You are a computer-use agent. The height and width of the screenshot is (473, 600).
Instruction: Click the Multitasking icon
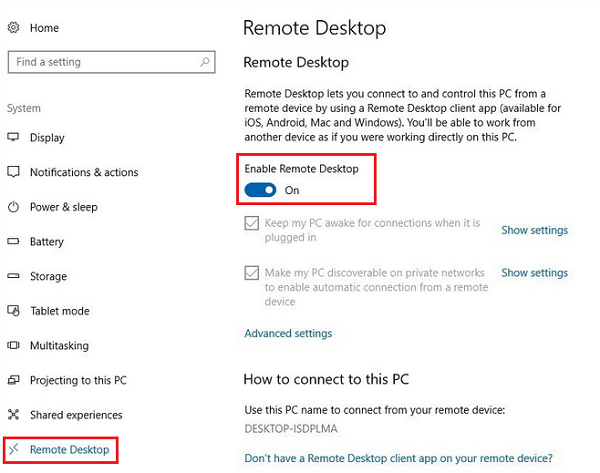(x=13, y=346)
